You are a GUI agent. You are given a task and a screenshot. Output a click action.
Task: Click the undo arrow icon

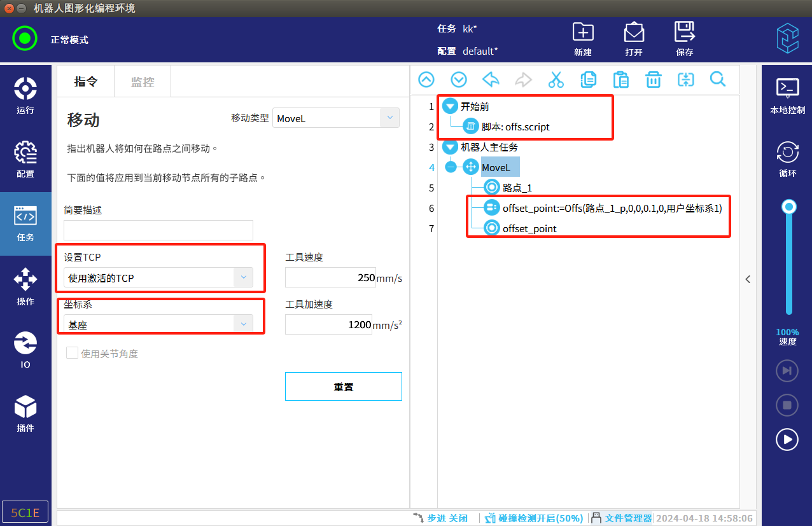point(491,80)
